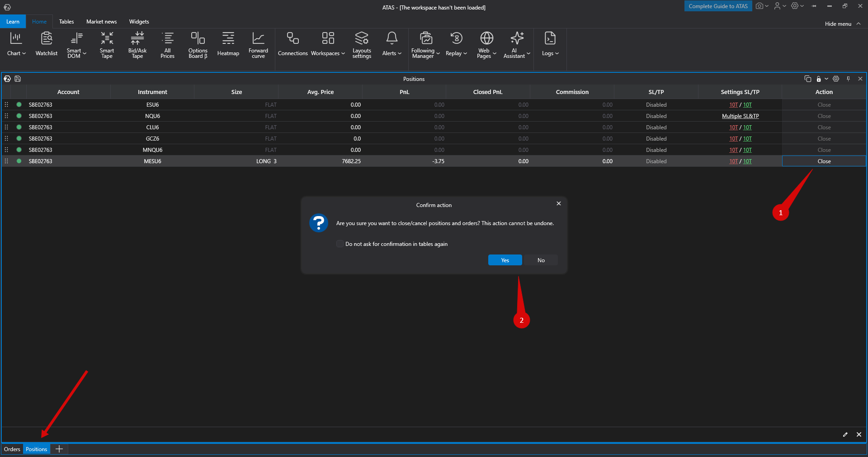Click the MNQU6 instrument cell
This screenshot has height=457, width=868.
point(152,150)
